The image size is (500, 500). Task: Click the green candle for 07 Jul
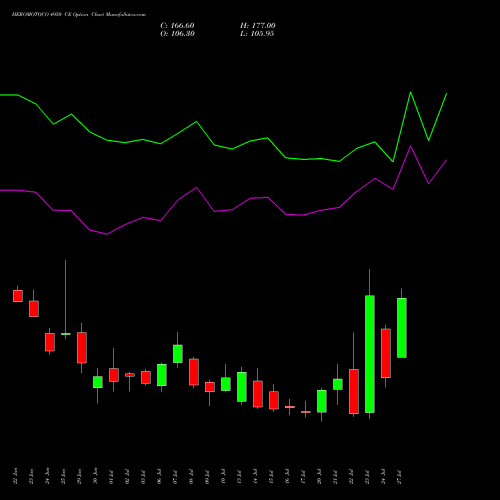(x=178, y=354)
